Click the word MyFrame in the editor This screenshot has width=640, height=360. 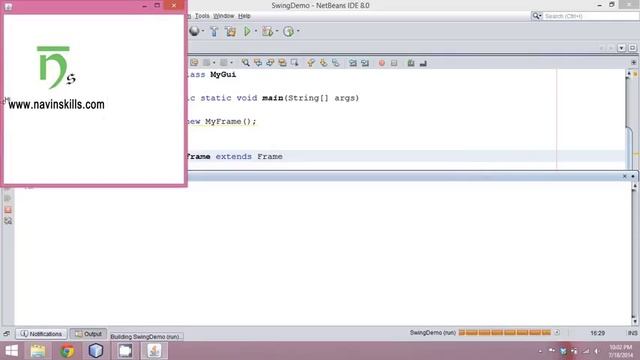[224, 121]
